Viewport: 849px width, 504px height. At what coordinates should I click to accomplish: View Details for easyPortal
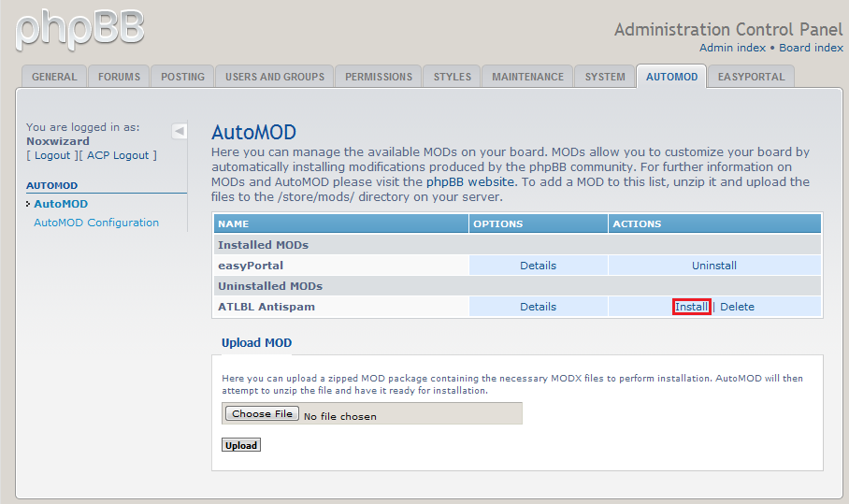(539, 266)
